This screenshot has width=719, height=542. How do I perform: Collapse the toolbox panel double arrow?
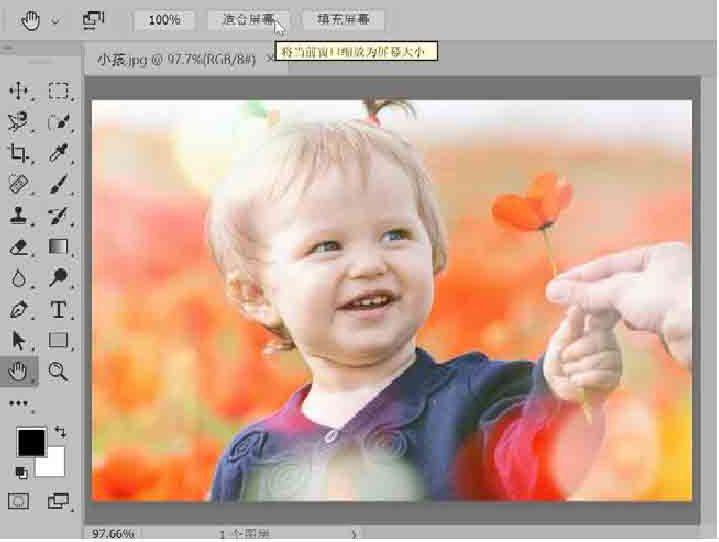tap(8, 48)
